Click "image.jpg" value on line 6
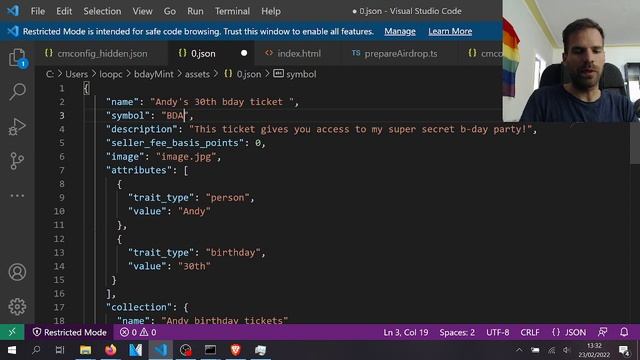The width and height of the screenshot is (640, 360). click(186, 157)
